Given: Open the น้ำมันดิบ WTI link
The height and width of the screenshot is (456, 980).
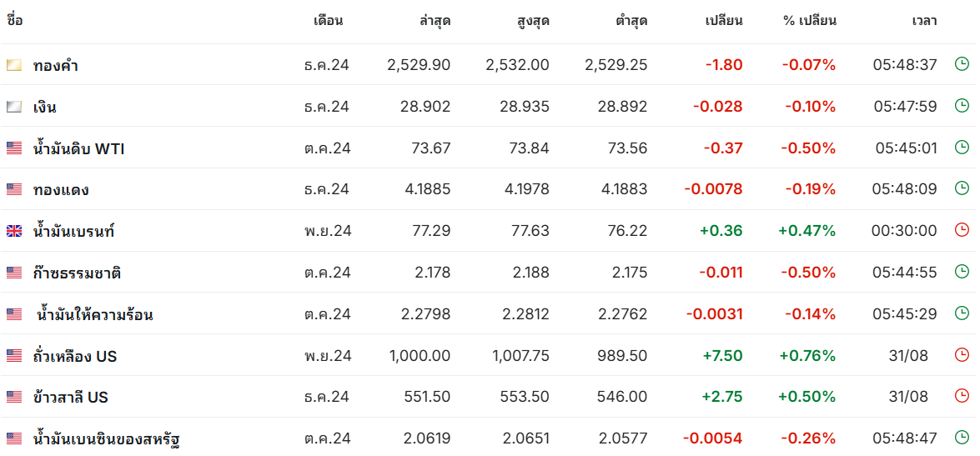Looking at the screenshot, I should point(78,148).
